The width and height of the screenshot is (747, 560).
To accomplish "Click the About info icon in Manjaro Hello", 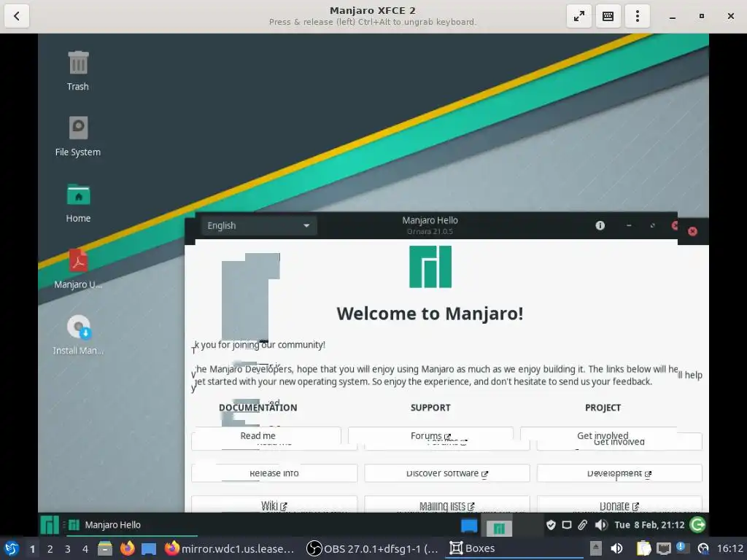I will click(x=600, y=226).
